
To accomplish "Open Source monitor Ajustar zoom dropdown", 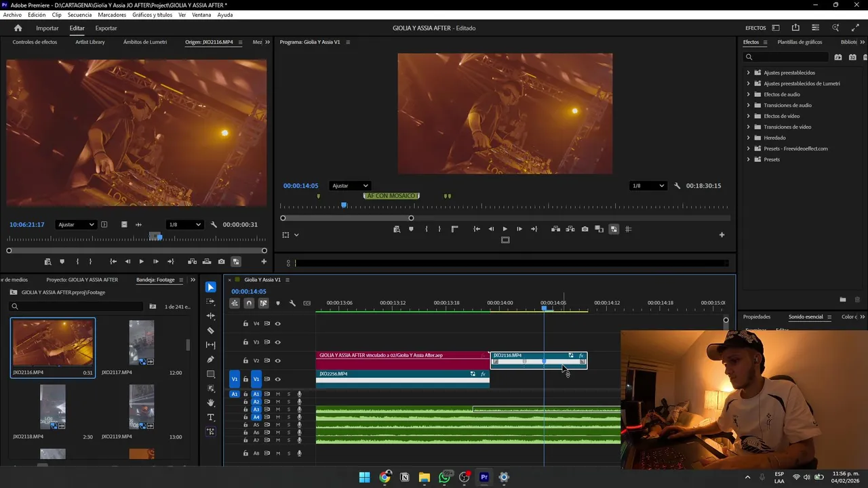I will pos(75,224).
